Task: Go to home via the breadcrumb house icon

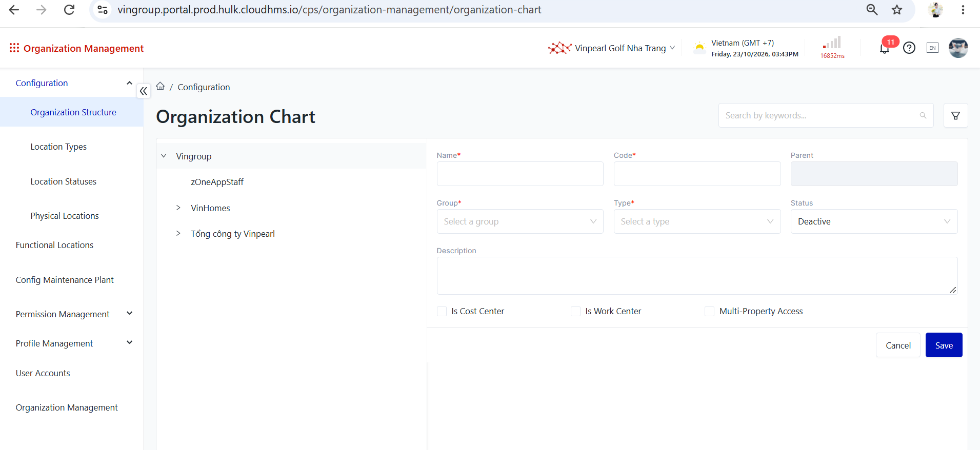Action: 161,86
